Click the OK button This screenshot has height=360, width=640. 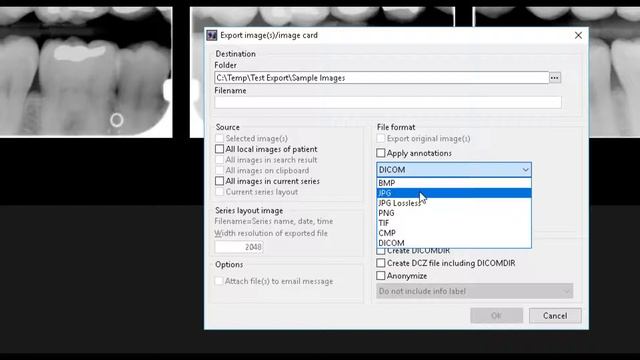496,316
